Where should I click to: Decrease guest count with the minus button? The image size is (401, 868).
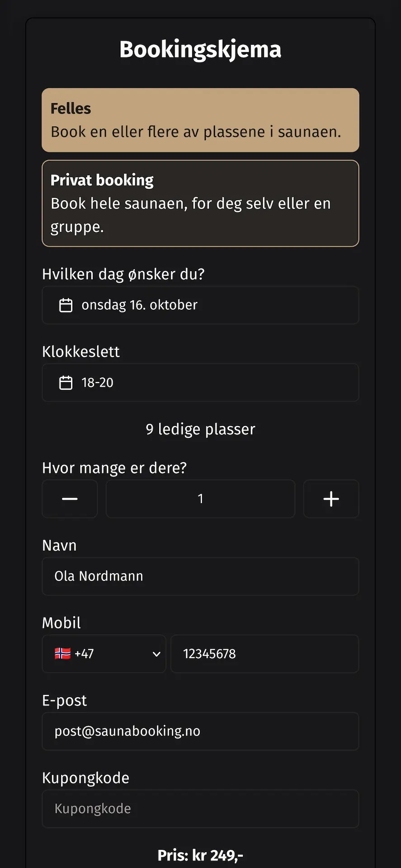coord(70,499)
